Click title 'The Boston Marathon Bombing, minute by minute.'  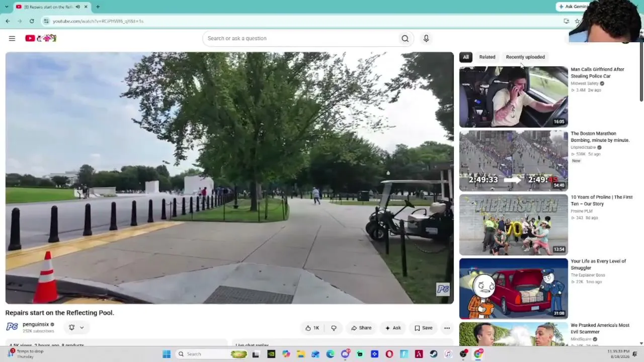(600, 137)
